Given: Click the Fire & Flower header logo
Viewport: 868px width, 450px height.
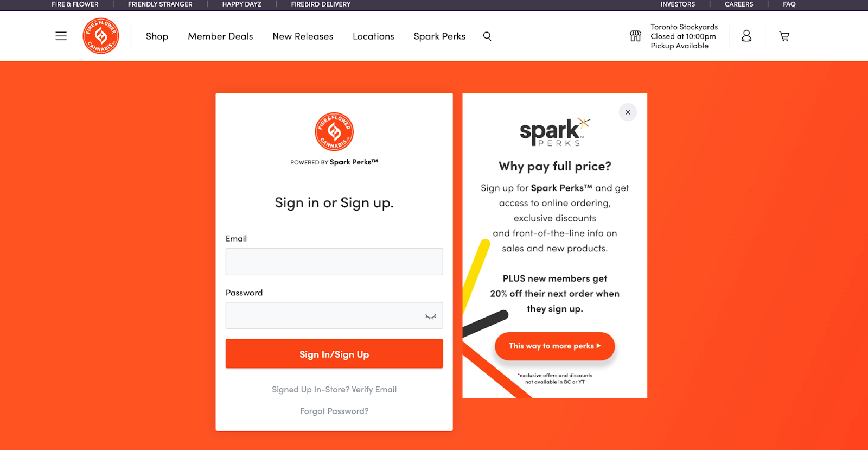Looking at the screenshot, I should tap(101, 36).
